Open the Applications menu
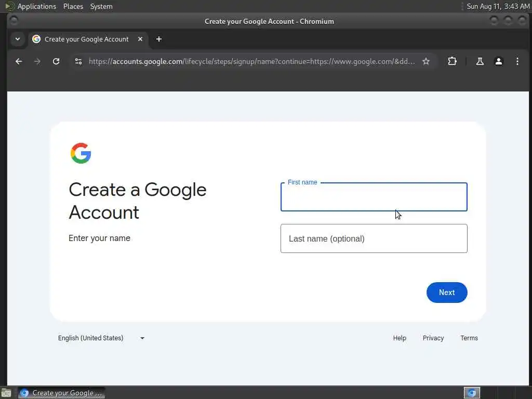Image resolution: width=532 pixels, height=399 pixels. 37,6
